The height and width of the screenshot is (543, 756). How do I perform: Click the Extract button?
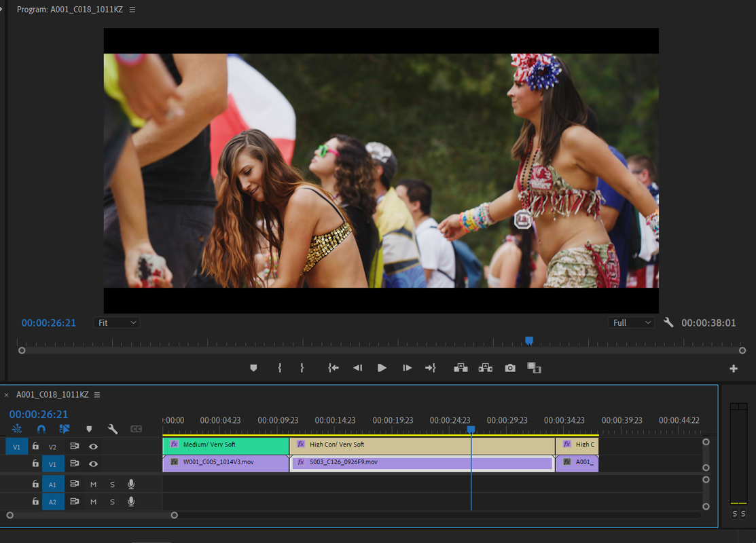coord(485,368)
